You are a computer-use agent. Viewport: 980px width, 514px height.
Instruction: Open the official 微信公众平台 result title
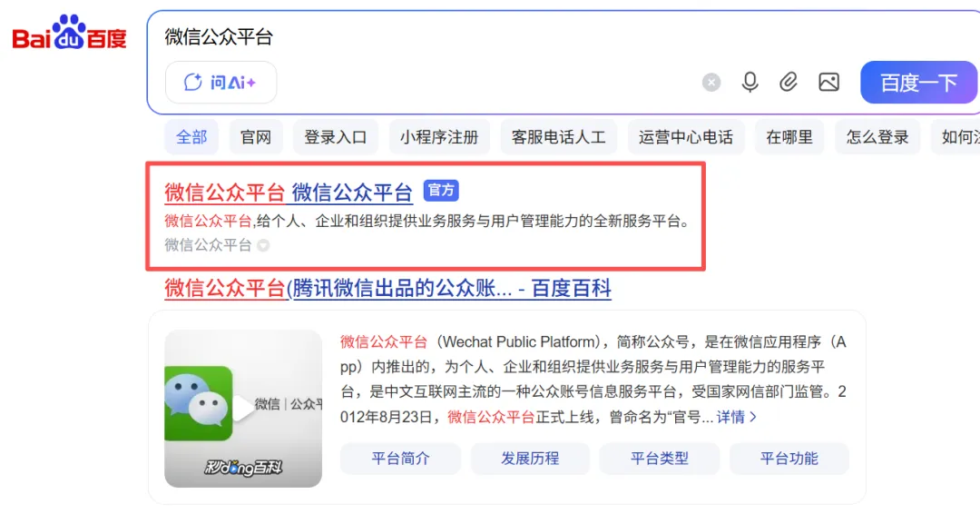click(289, 193)
